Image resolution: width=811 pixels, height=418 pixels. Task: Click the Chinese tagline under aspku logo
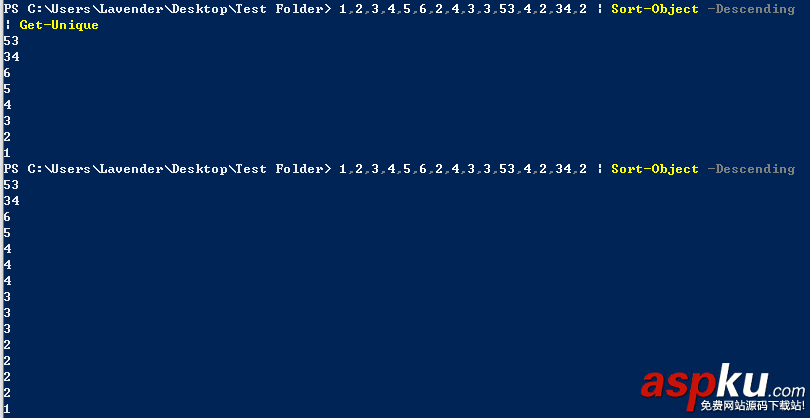click(x=752, y=406)
